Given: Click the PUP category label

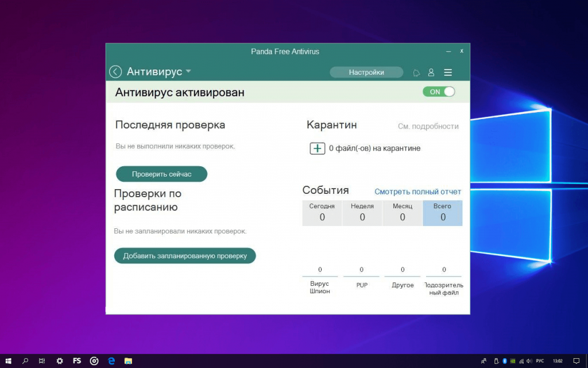Looking at the screenshot, I should [x=362, y=285].
